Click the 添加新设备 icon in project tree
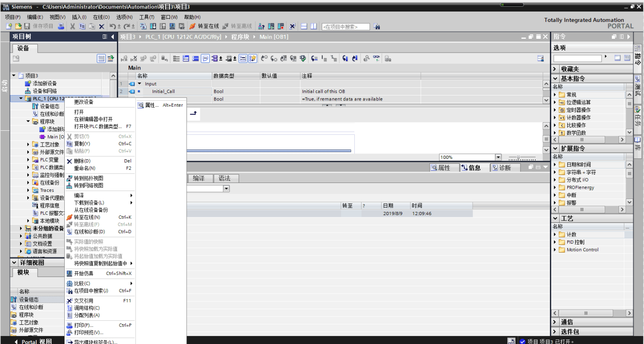This screenshot has height=344, width=644. pyautogui.click(x=28, y=83)
